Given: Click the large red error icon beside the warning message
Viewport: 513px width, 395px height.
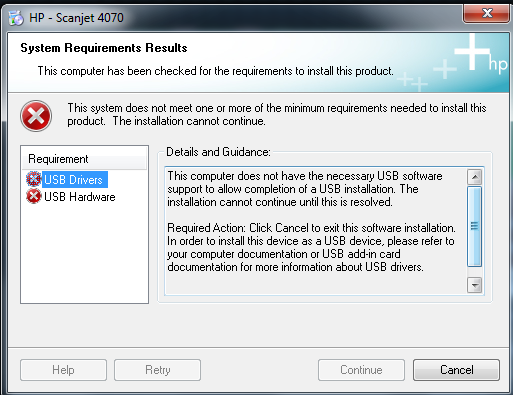Looking at the screenshot, I should click(x=36, y=116).
